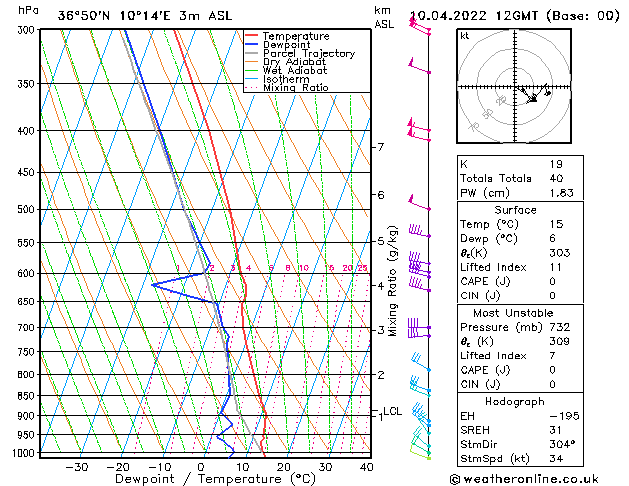Click the "Most Unstable" section header
629x486 pixels.
[x=513, y=313]
